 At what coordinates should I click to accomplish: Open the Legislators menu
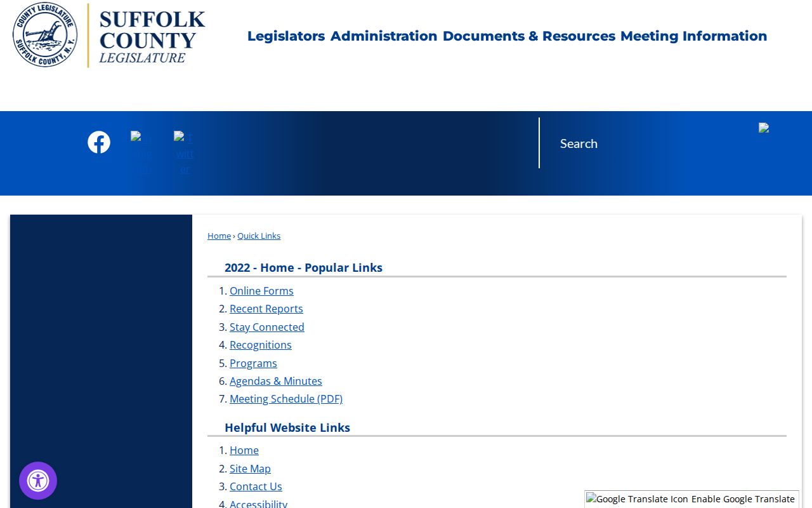(x=286, y=36)
